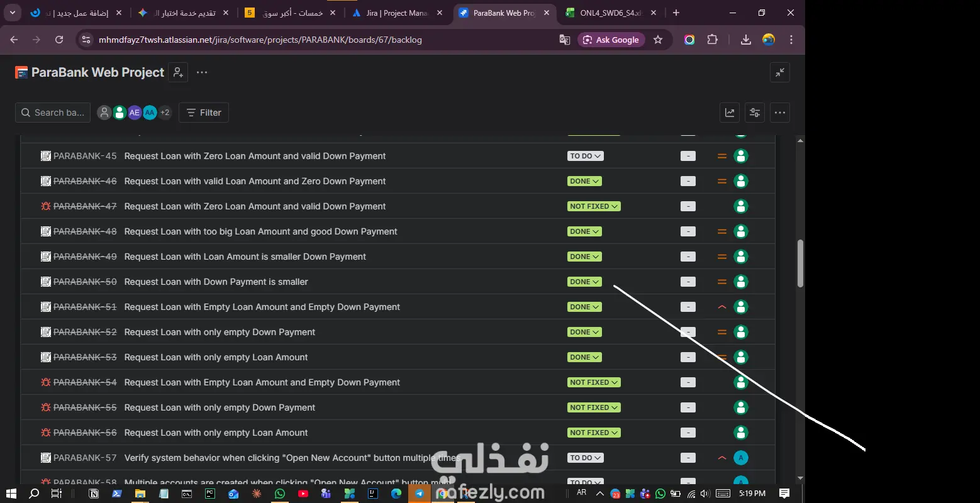Click the backlog vertical scrollbar thumb

[800, 263]
